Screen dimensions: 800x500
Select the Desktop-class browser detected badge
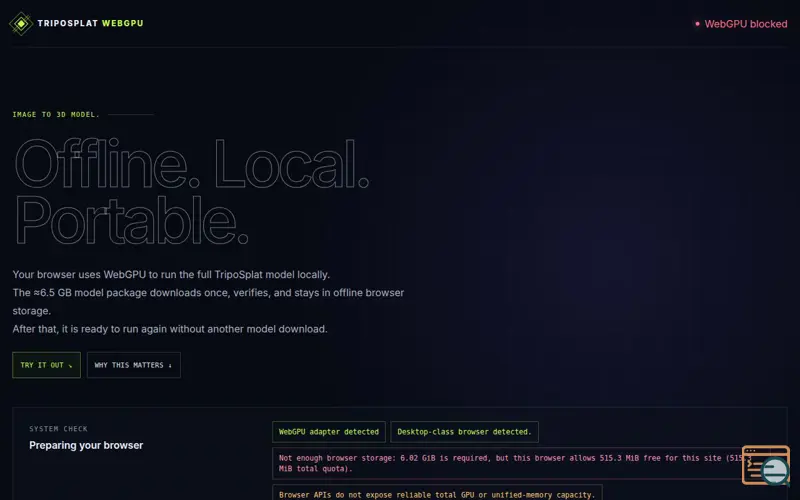point(464,432)
